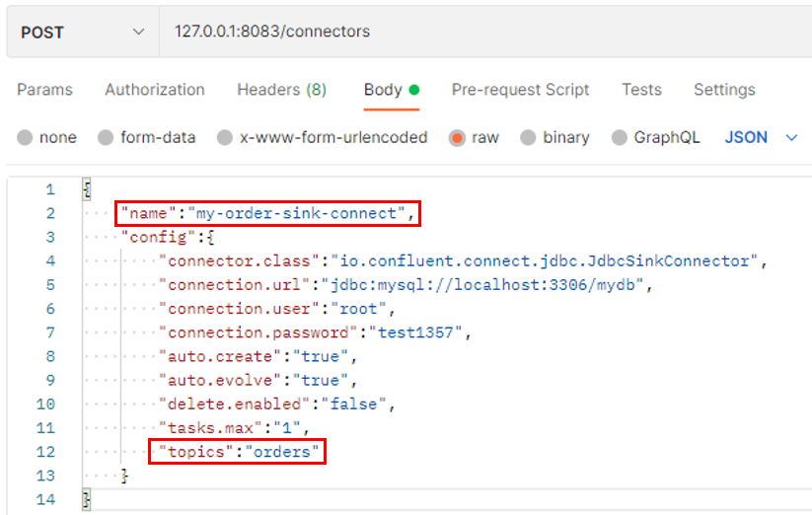
Task: Click the request URL field 127.0.0.1:8083/connectors
Action: pos(485,33)
